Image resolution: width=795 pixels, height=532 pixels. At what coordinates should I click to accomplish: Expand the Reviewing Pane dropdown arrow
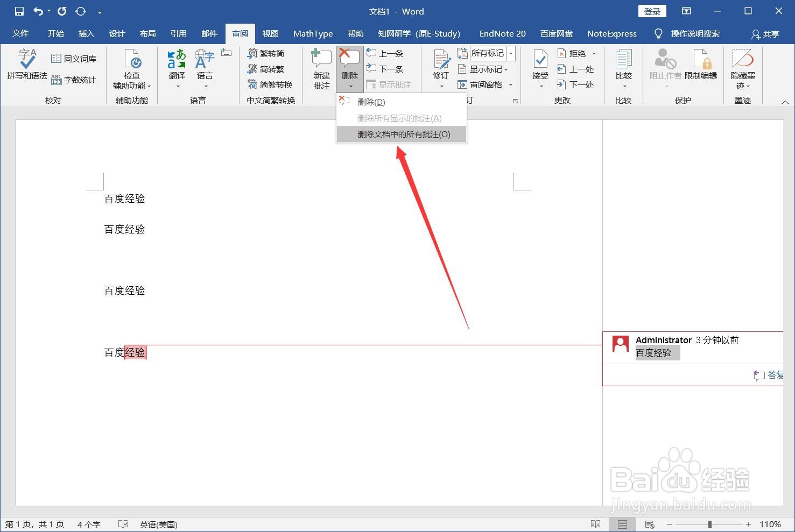coord(511,84)
